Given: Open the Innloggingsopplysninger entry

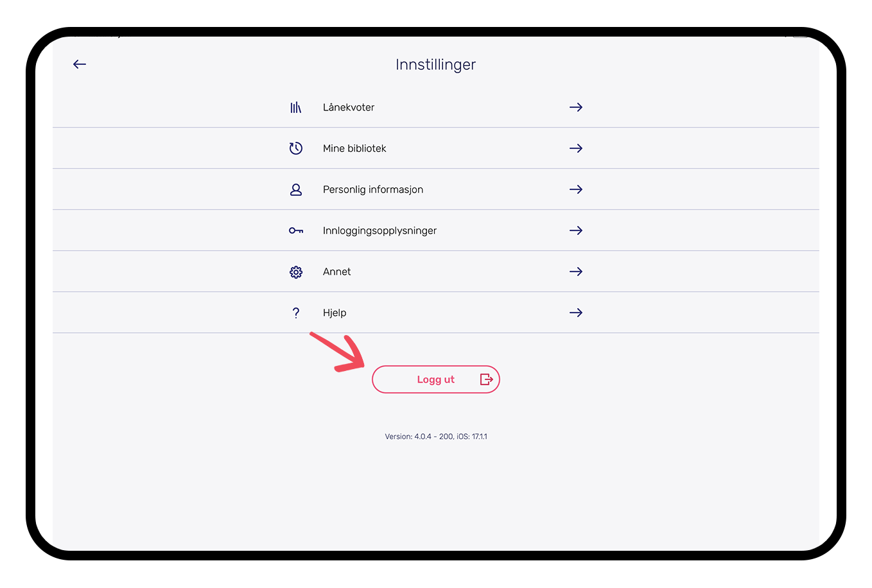Looking at the screenshot, I should click(x=436, y=230).
